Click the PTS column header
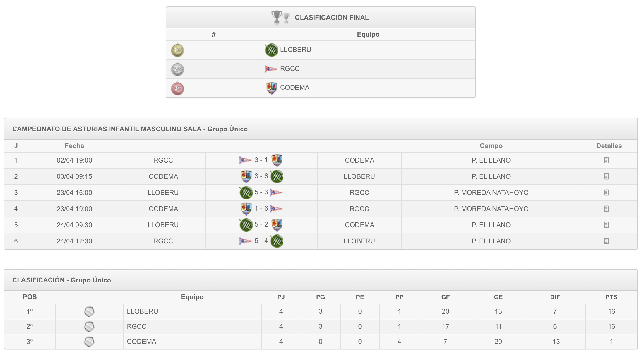This screenshot has width=644, height=358. coord(611,297)
